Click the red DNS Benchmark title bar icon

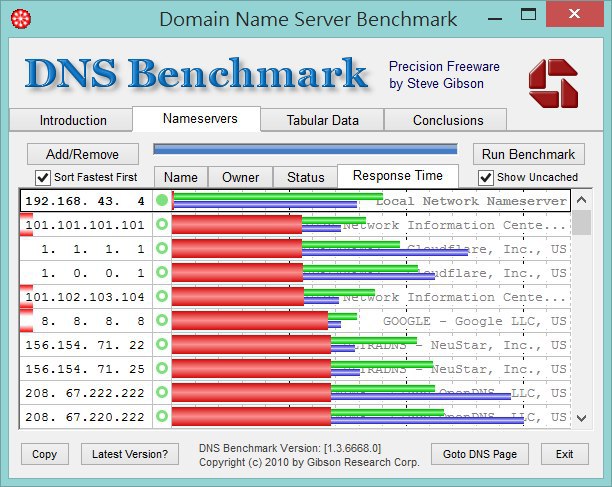point(21,19)
